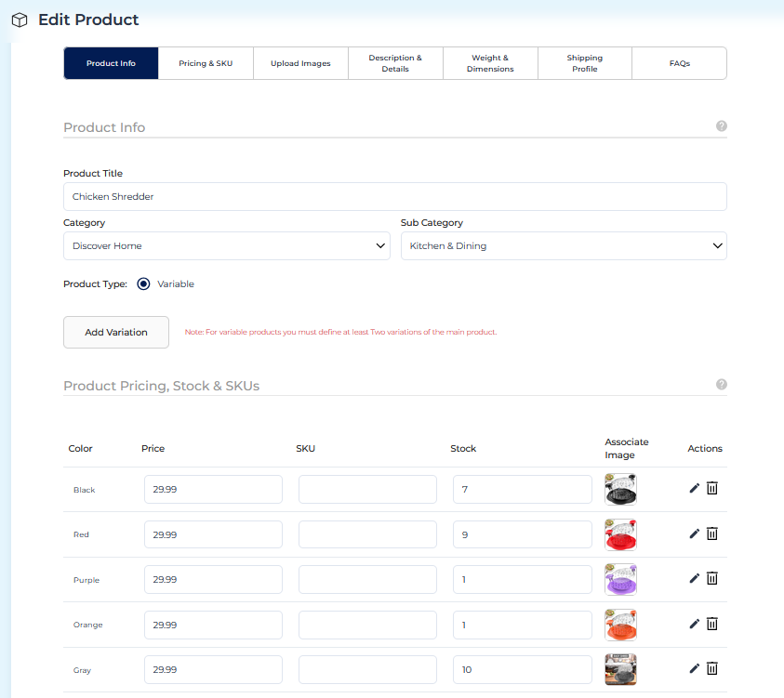Click the Edit Product box icon
The width and height of the screenshot is (784, 698).
tap(20, 20)
